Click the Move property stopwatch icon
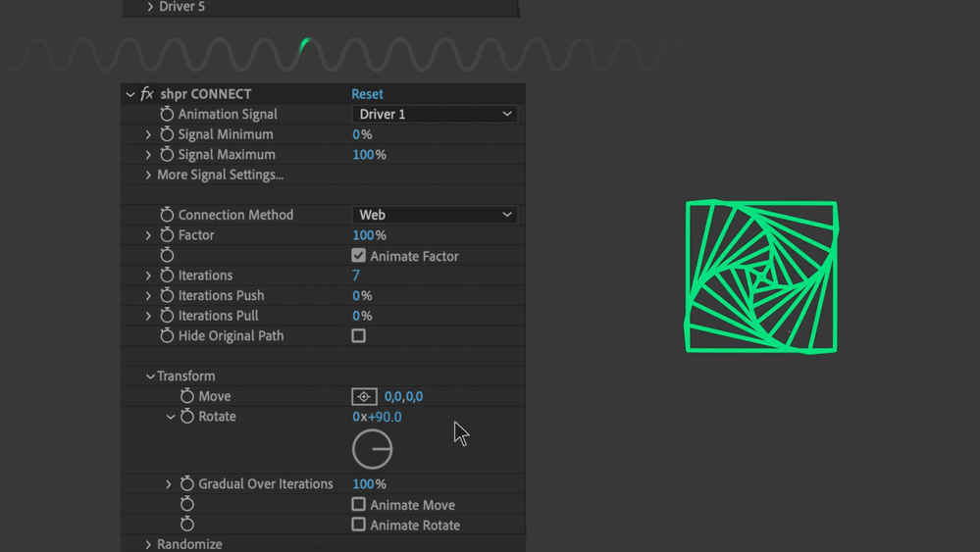Image resolution: width=980 pixels, height=552 pixels. coord(186,396)
